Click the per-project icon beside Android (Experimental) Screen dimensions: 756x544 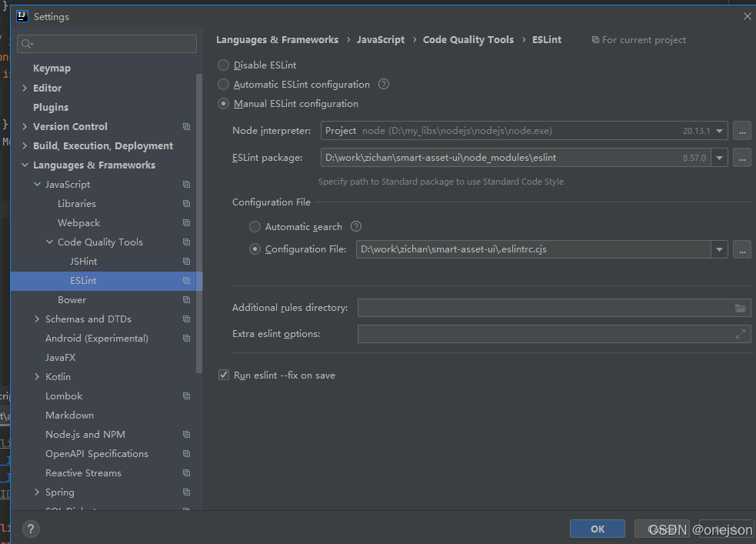tap(187, 339)
